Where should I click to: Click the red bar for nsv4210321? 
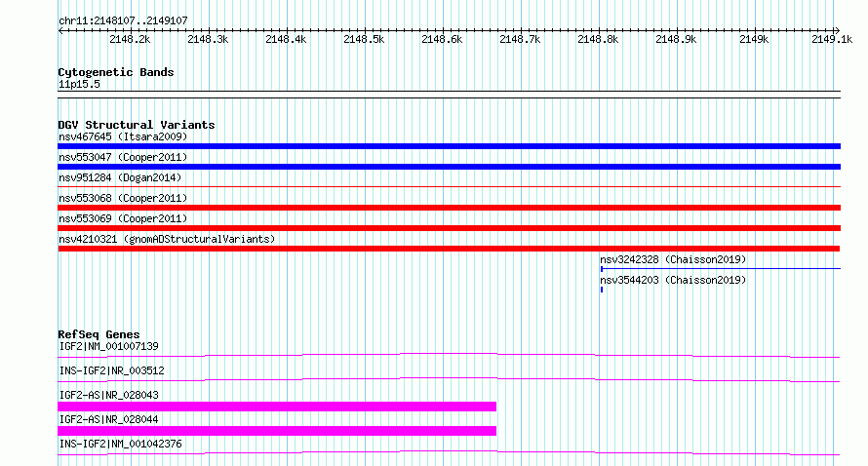449,249
